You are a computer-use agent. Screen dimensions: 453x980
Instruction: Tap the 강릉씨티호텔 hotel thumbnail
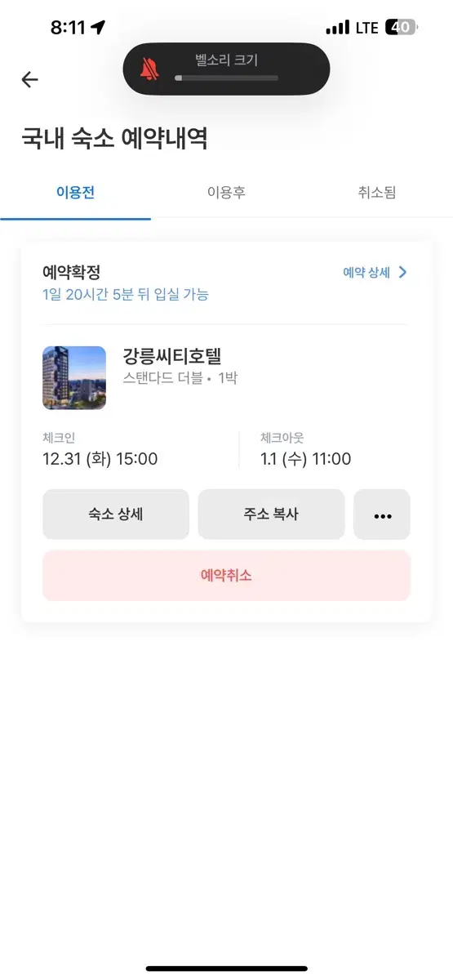pyautogui.click(x=74, y=378)
